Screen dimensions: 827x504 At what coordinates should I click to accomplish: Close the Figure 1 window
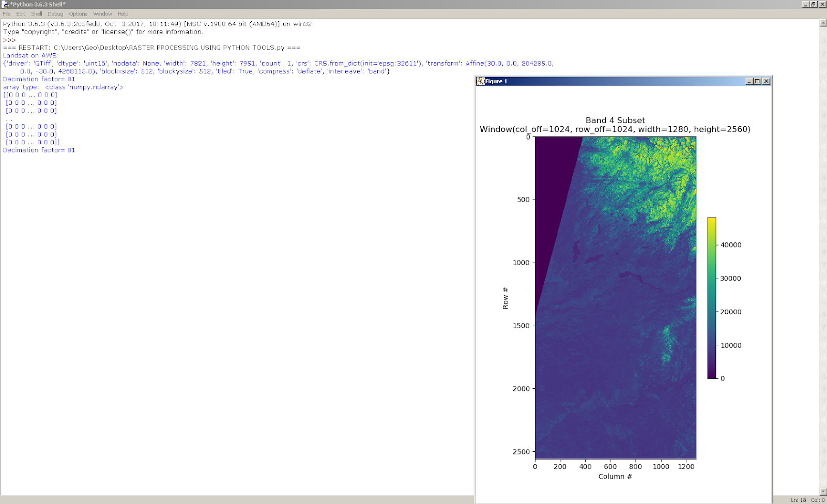point(767,81)
